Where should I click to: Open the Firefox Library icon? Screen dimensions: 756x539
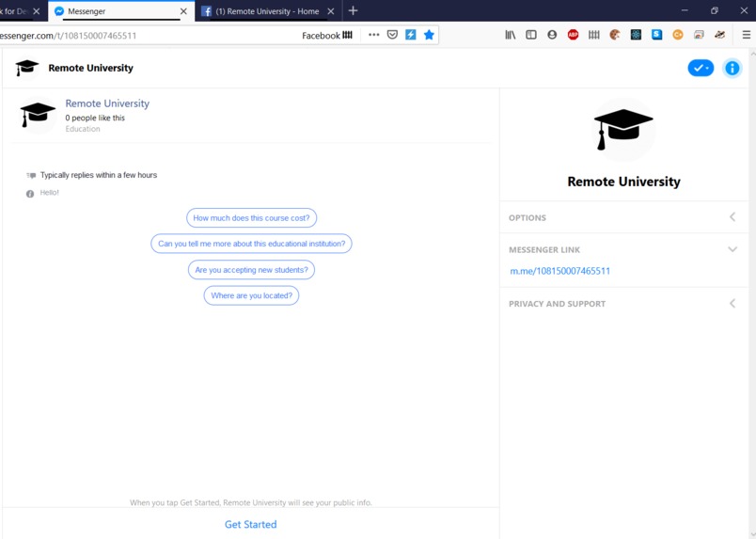(x=510, y=35)
